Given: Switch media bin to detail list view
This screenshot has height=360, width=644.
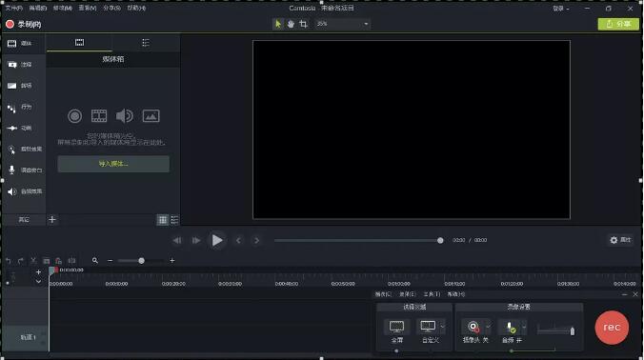Looking at the screenshot, I should pyautogui.click(x=174, y=220).
